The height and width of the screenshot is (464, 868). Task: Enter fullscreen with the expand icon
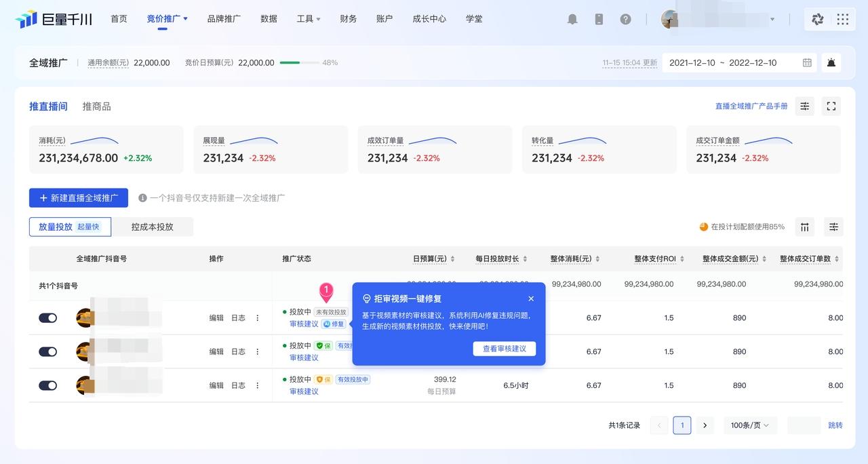click(831, 106)
